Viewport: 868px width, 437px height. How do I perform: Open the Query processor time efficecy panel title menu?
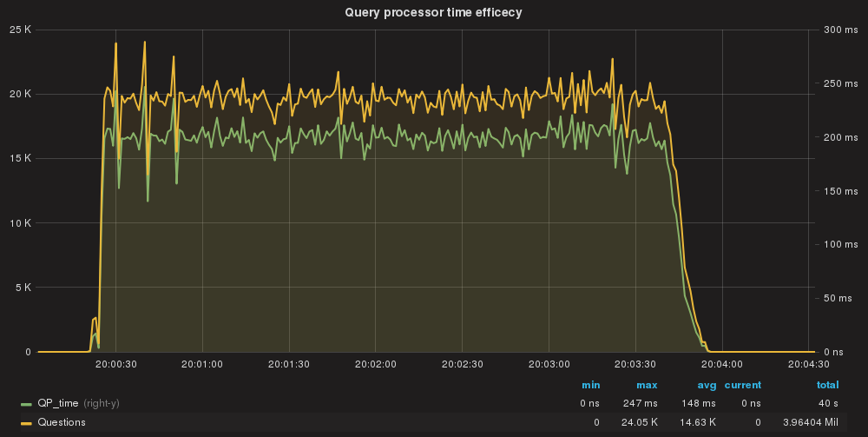(x=433, y=12)
